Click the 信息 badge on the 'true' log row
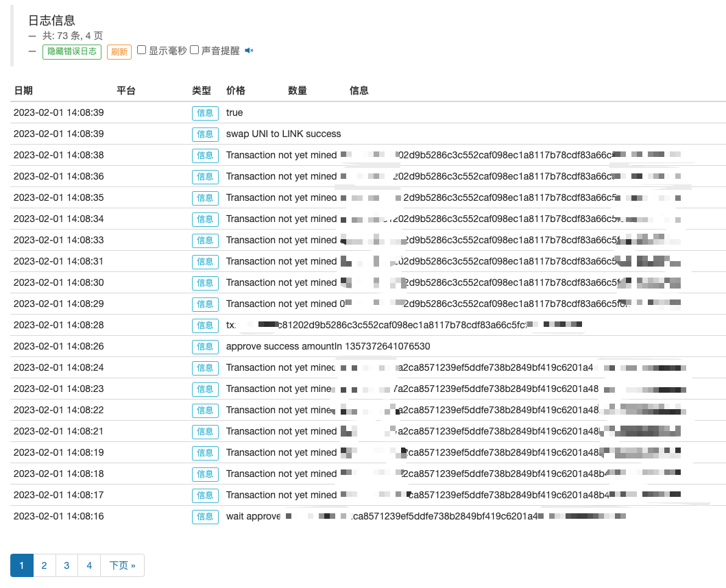Image resolution: width=726 pixels, height=588 pixels. (205, 112)
